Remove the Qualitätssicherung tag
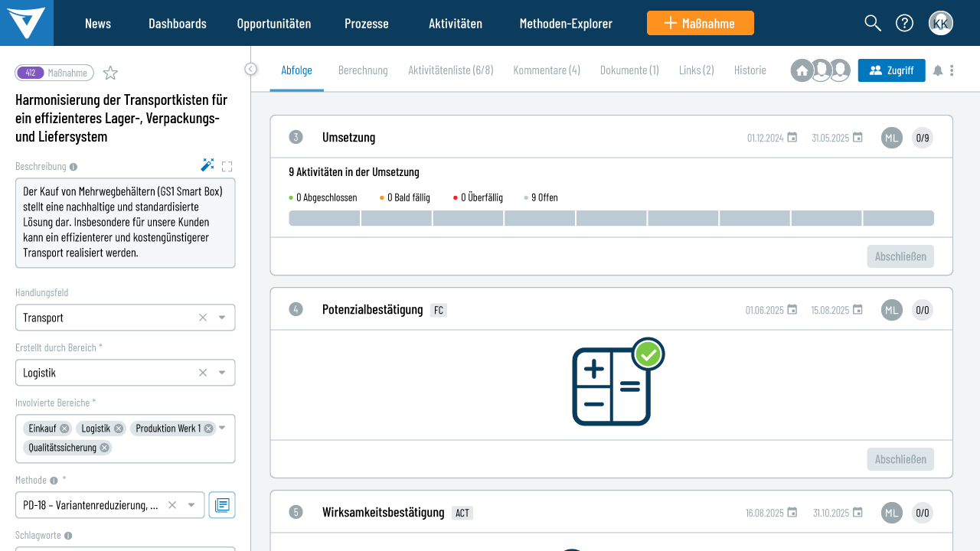The image size is (980, 551). coord(104,448)
